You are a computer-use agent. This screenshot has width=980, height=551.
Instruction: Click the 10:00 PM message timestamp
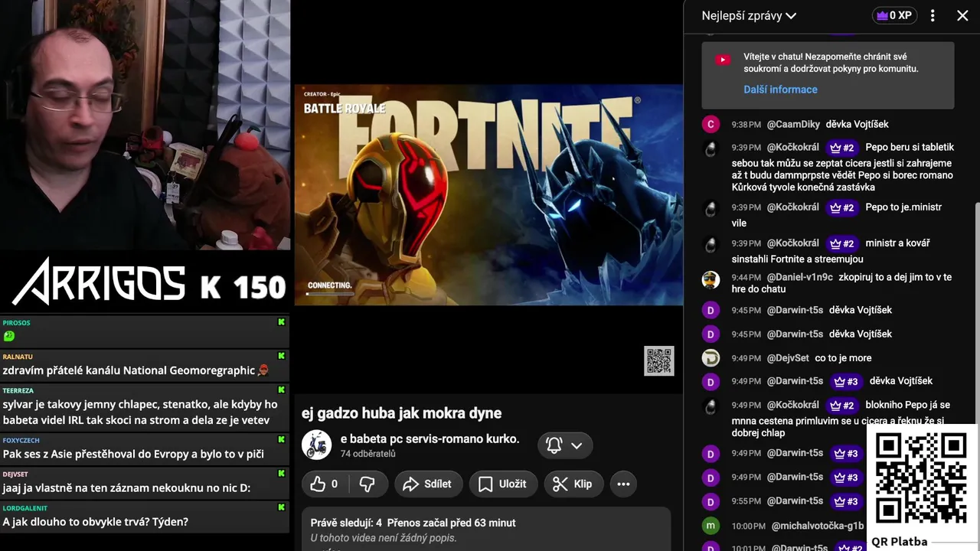click(x=748, y=526)
